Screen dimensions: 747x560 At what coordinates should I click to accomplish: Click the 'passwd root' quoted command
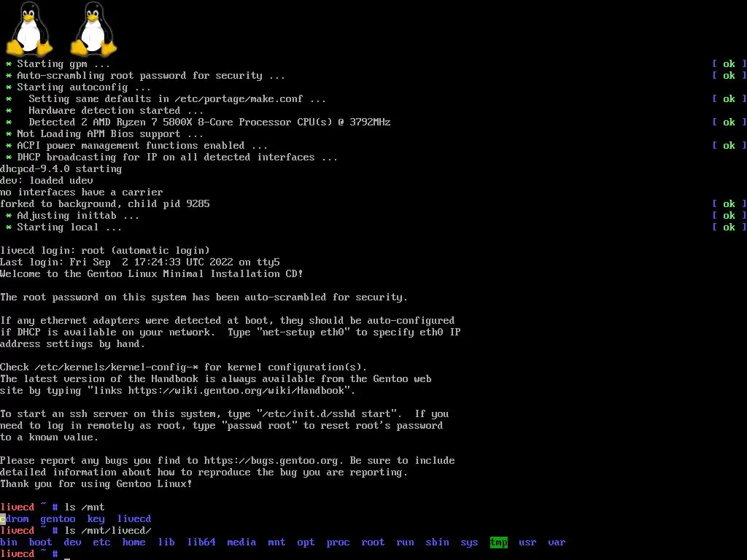tap(259, 425)
